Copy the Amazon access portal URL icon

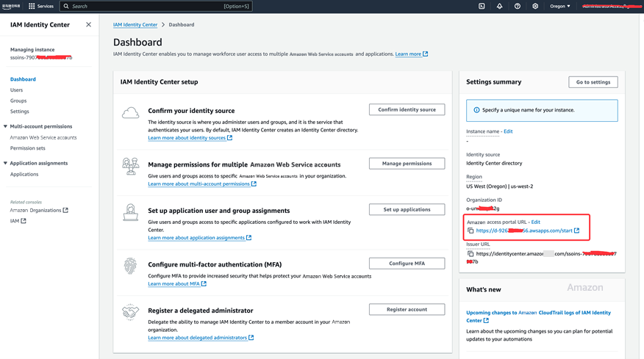471,231
